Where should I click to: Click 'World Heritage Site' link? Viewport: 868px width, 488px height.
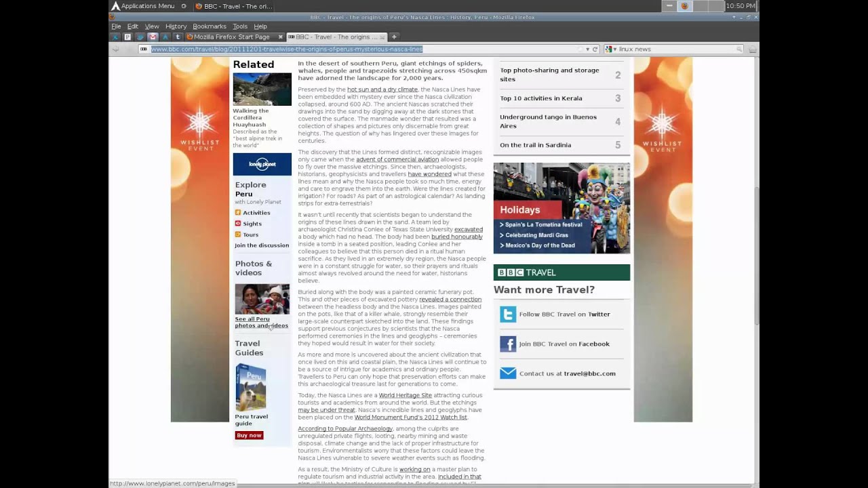[406, 395]
